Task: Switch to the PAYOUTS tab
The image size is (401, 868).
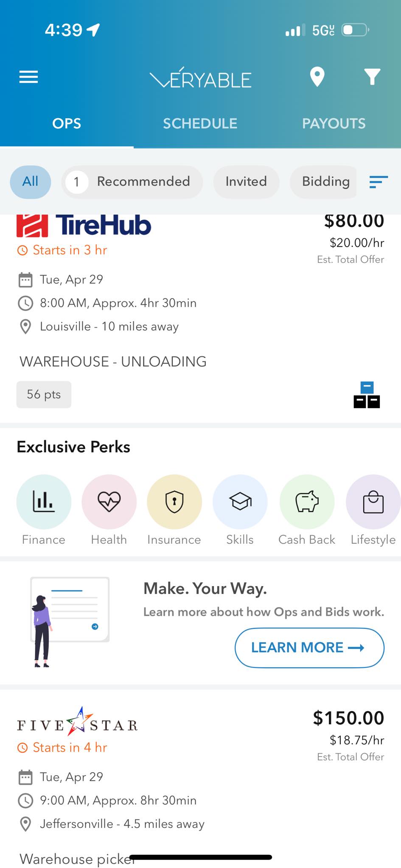Action: point(334,123)
